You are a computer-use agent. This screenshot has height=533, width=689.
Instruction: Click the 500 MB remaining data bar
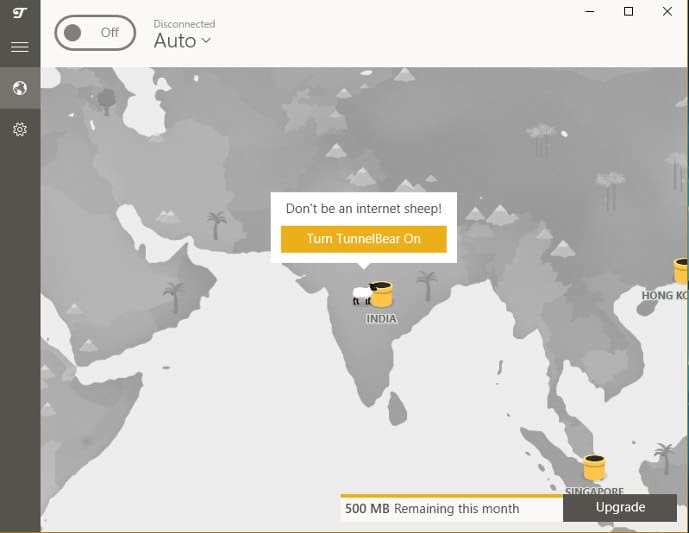[452, 508]
